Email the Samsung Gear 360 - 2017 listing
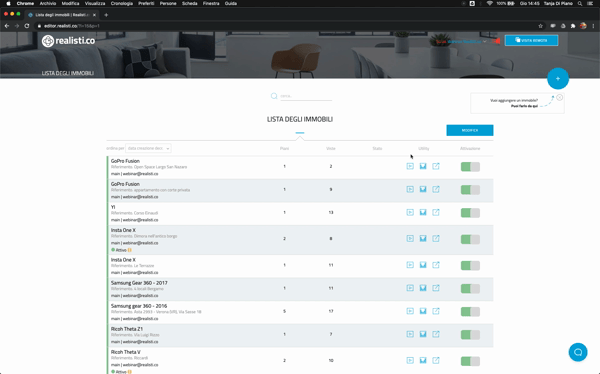 [x=423, y=288]
